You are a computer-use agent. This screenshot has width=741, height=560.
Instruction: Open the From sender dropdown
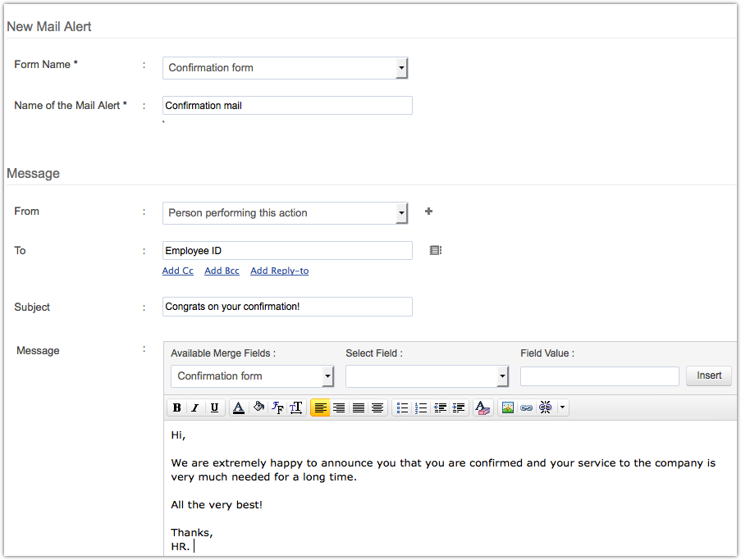point(400,213)
